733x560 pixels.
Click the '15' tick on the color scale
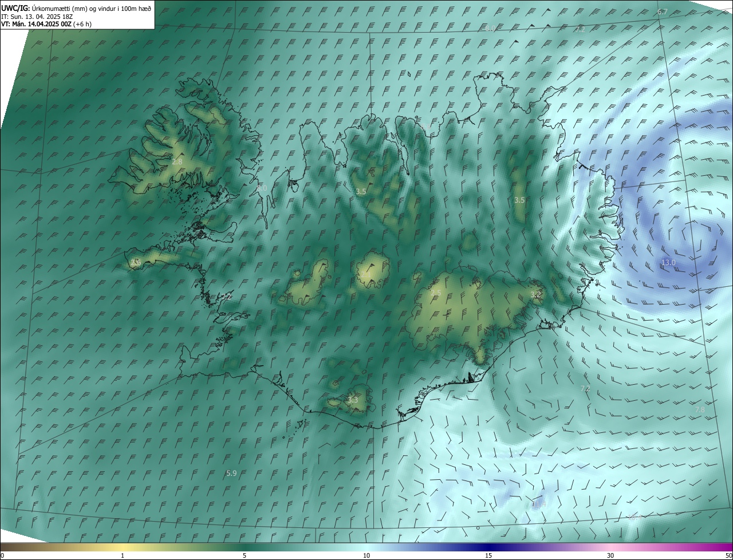488,555
